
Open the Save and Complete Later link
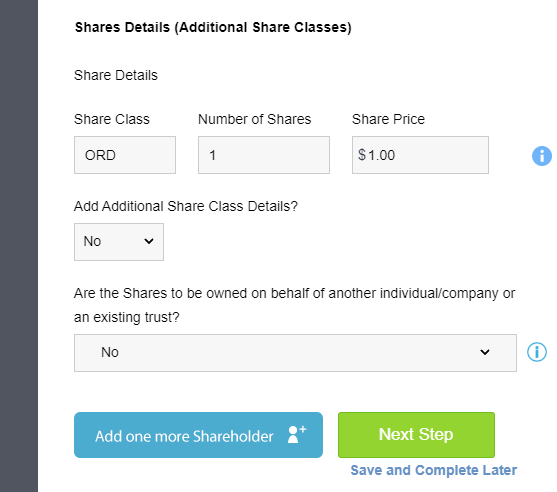434,470
